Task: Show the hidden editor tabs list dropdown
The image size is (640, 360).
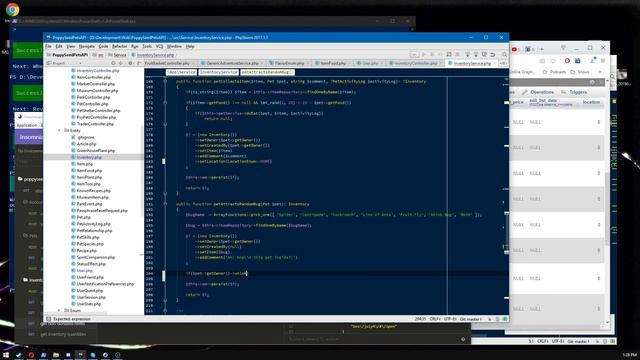Action: point(503,63)
